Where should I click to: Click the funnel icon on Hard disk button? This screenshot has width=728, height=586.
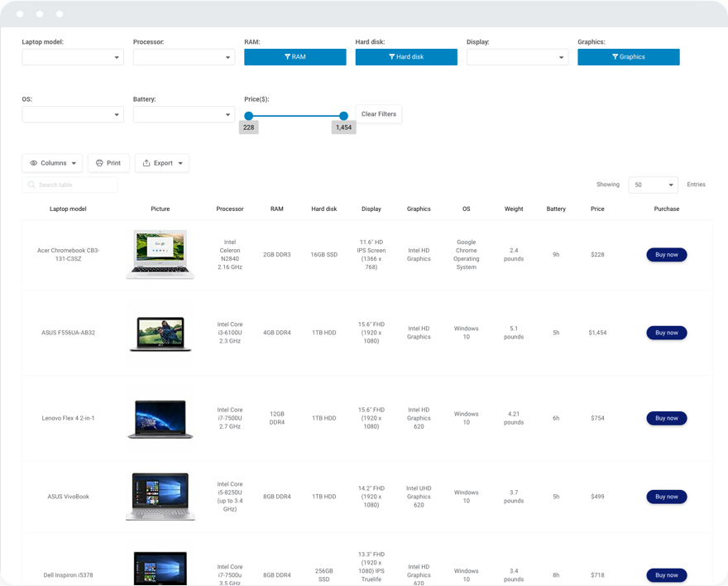(392, 56)
